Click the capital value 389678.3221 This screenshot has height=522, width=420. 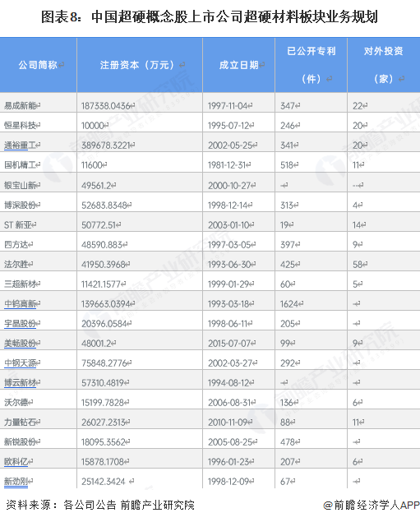[x=106, y=146]
